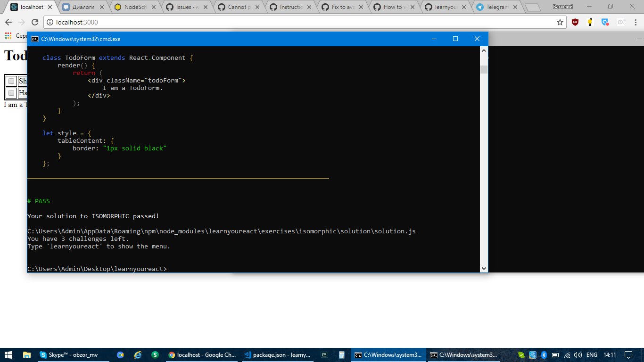This screenshot has height=362, width=644.
Task: Switch to the localhost tab
Action: [31, 7]
